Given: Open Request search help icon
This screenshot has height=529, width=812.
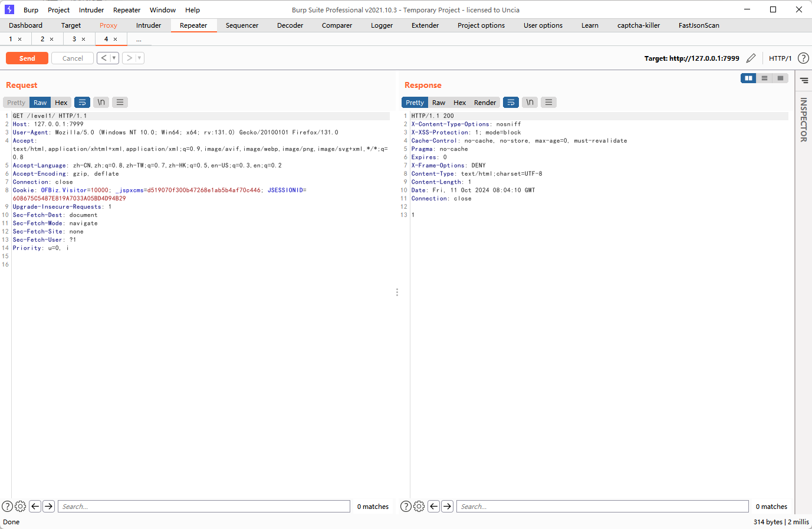Looking at the screenshot, I should [7, 506].
